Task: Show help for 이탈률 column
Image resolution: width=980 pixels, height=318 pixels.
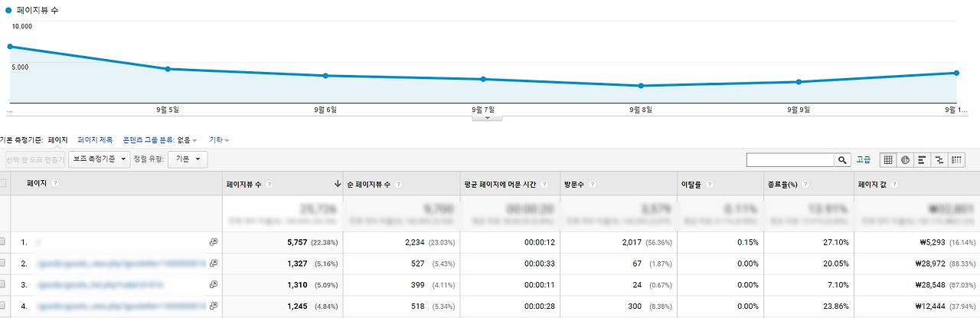Action: (x=710, y=185)
